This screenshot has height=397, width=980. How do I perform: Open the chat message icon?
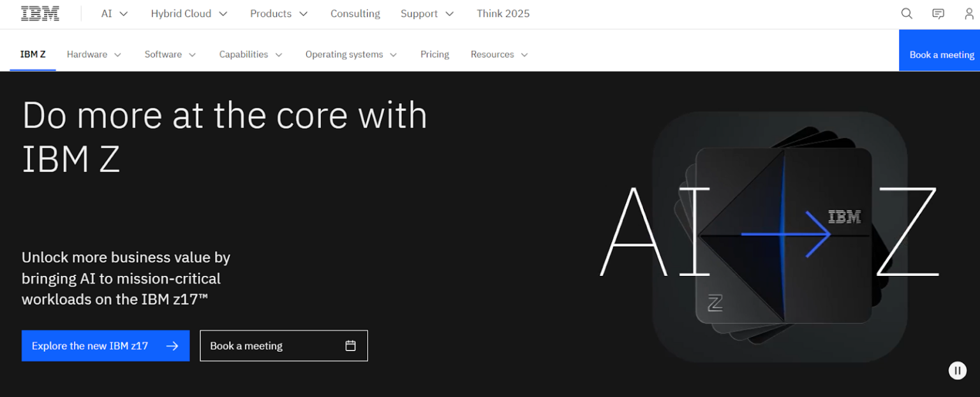point(938,14)
